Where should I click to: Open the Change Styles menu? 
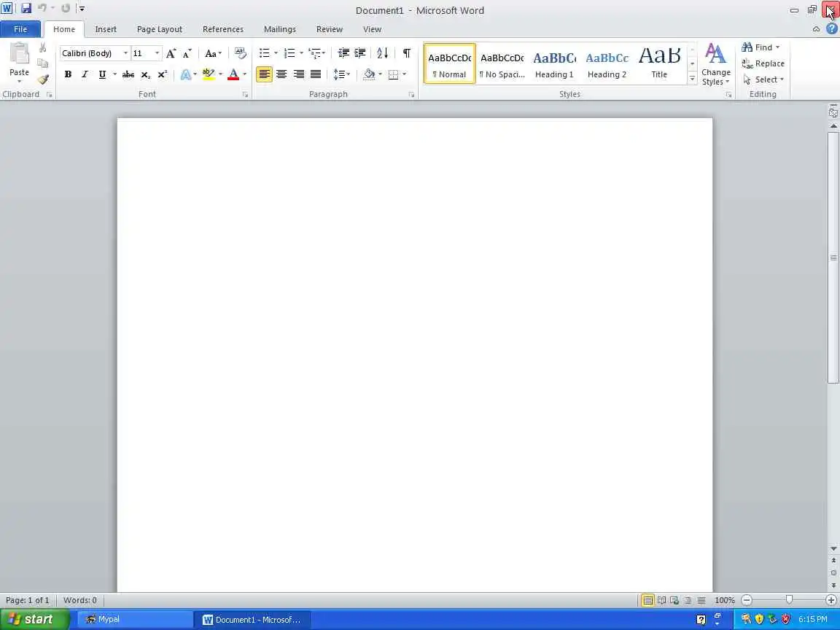click(x=716, y=64)
